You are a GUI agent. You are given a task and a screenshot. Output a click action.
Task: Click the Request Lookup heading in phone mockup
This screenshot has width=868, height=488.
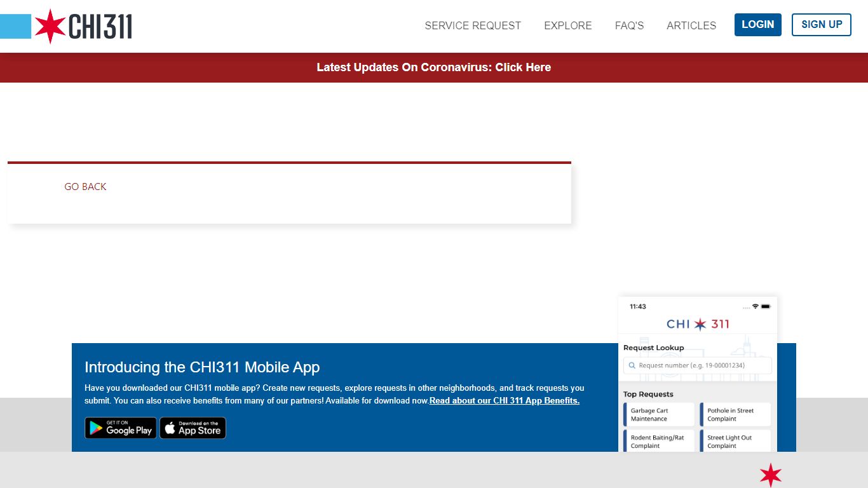(654, 348)
